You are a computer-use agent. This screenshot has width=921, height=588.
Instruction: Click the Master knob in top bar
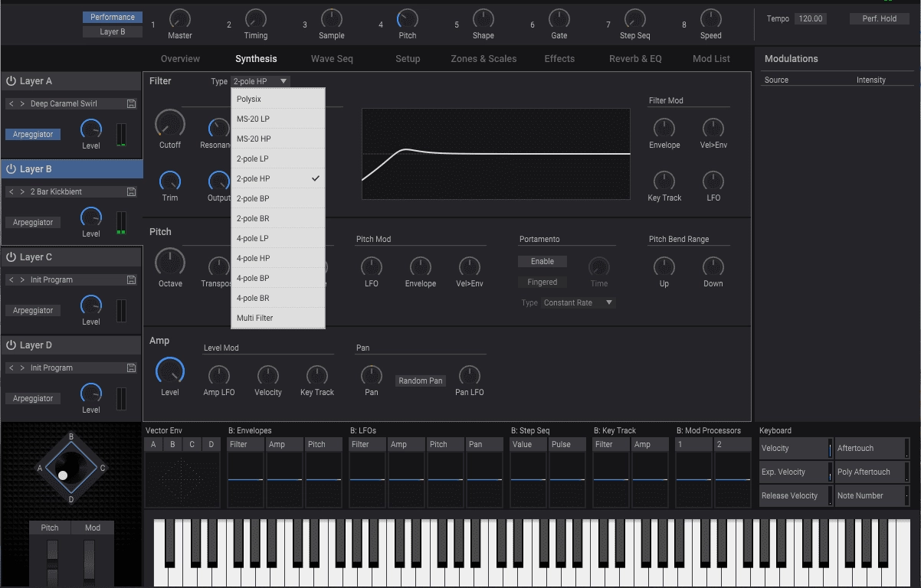point(180,18)
